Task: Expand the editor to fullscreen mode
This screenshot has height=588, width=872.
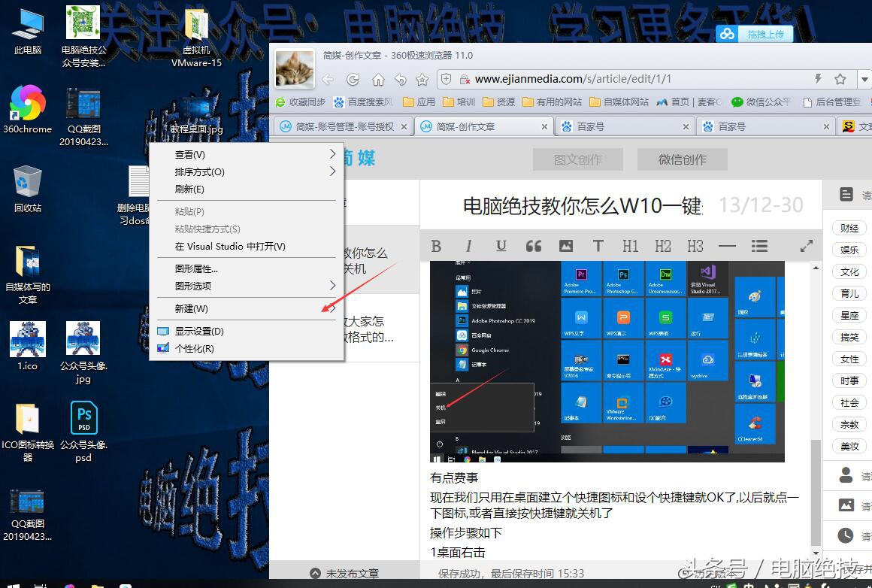Action: pyautogui.click(x=807, y=245)
